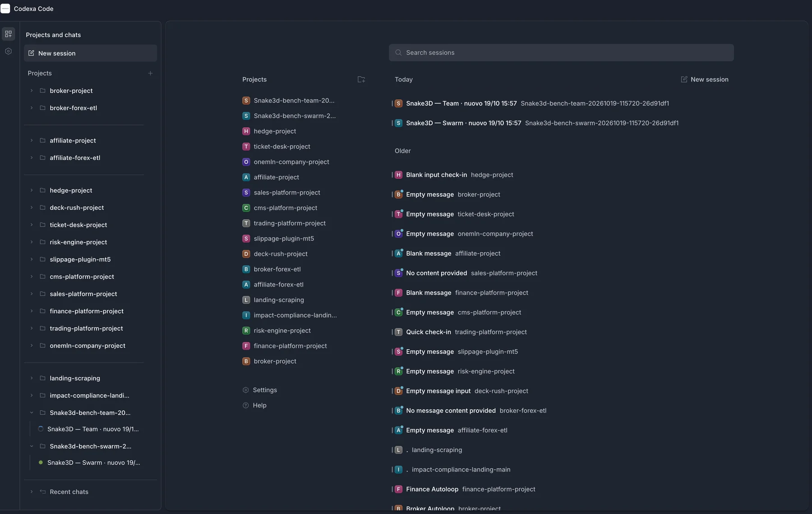The width and height of the screenshot is (812, 514).
Task: Click the folder icon of deck-rush-project in sidebar
Action: click(42, 208)
